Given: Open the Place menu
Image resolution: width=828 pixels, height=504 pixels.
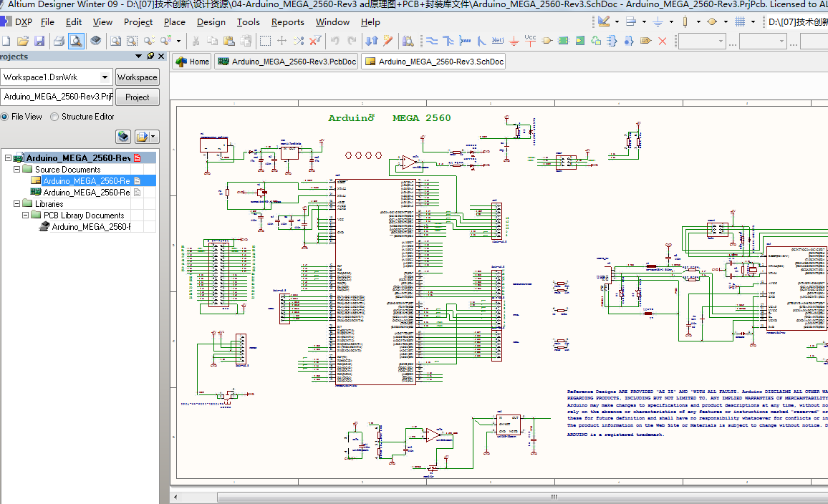Looking at the screenshot, I should (174, 22).
